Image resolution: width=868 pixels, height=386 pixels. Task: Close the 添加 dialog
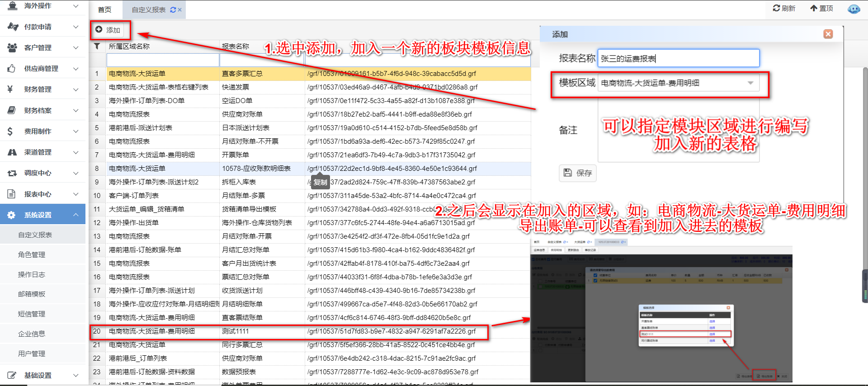pyautogui.click(x=828, y=34)
